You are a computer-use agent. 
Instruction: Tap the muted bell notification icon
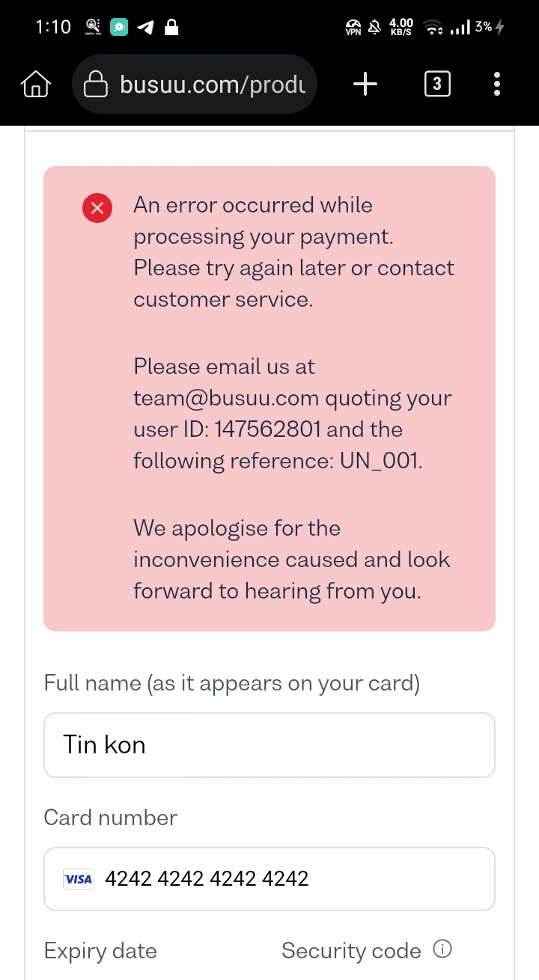coord(374,28)
